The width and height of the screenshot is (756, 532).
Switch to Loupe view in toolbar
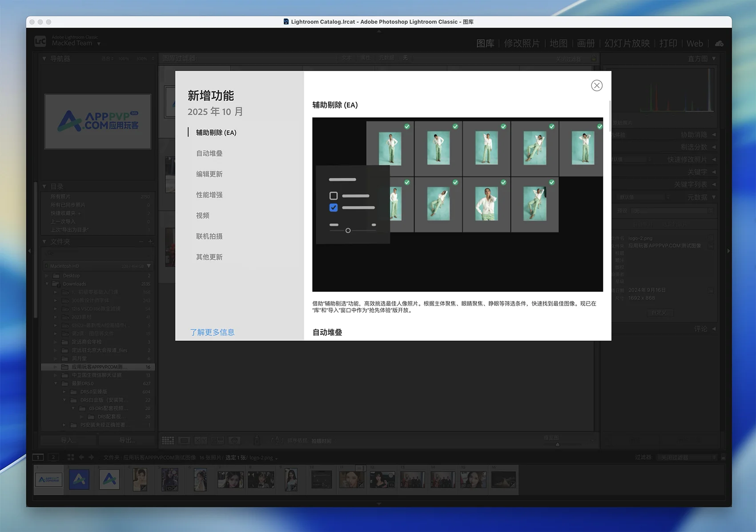[x=184, y=440]
